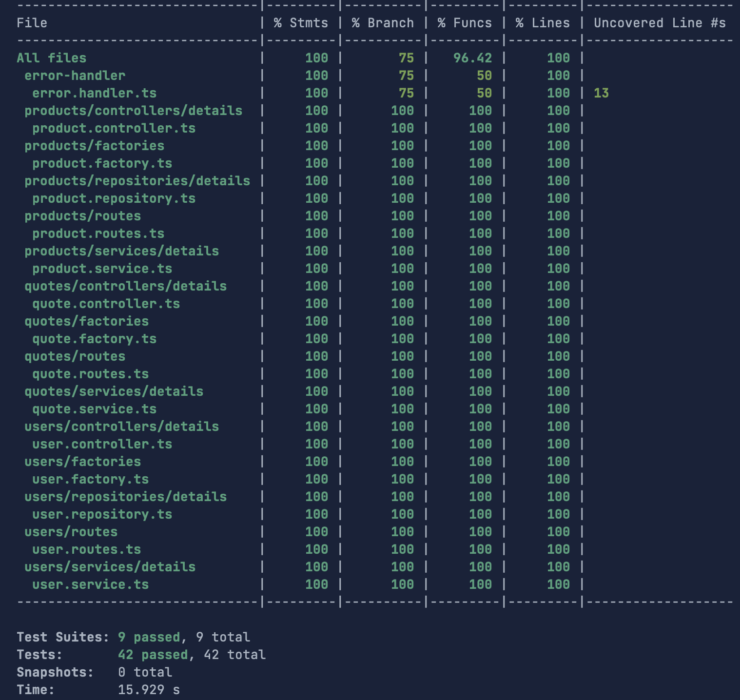Viewport: 740px width, 700px height.
Task: Select 'products/controllers/details' folder row
Action: pos(133,111)
